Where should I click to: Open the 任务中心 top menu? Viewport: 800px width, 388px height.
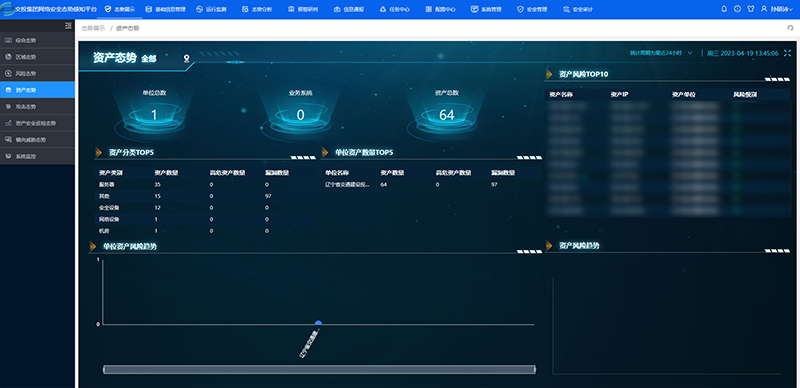pyautogui.click(x=395, y=9)
